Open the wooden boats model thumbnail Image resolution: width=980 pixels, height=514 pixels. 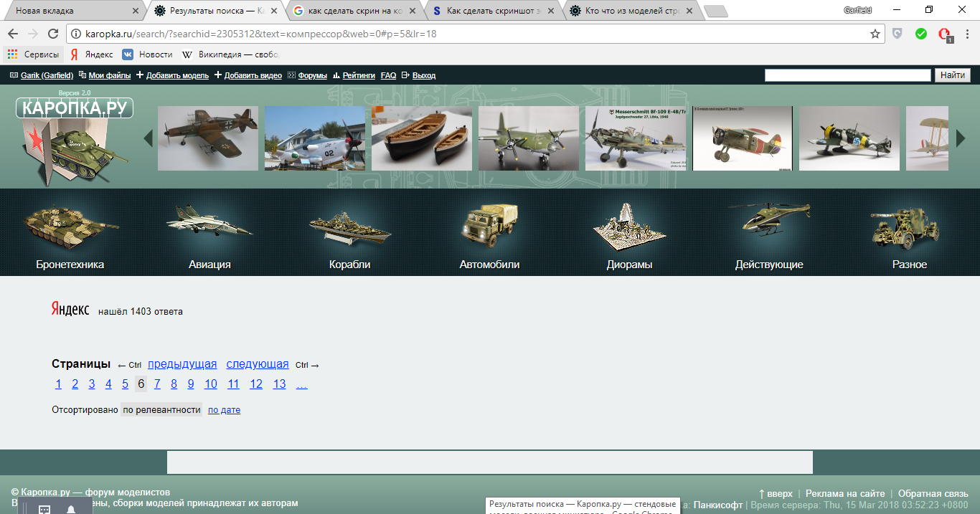point(422,138)
